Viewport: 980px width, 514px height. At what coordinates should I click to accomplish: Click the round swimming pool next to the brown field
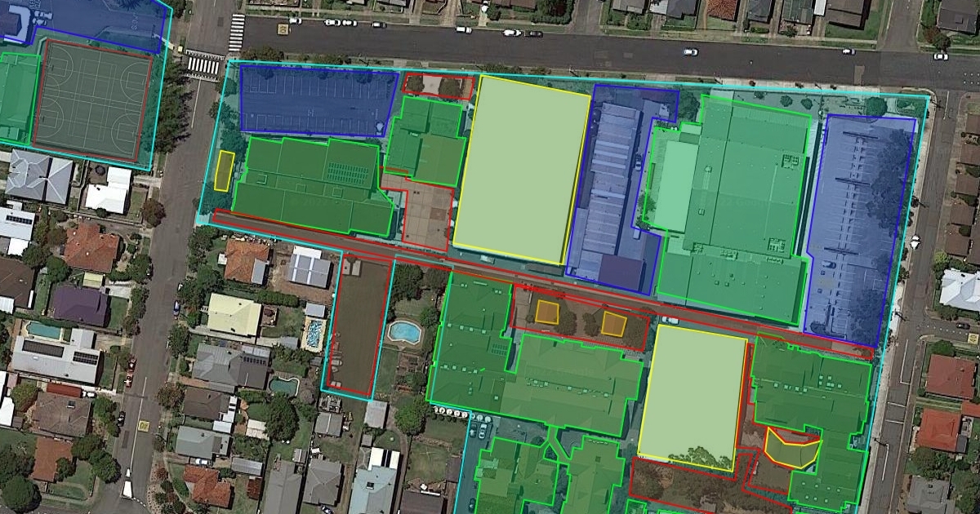403,331
